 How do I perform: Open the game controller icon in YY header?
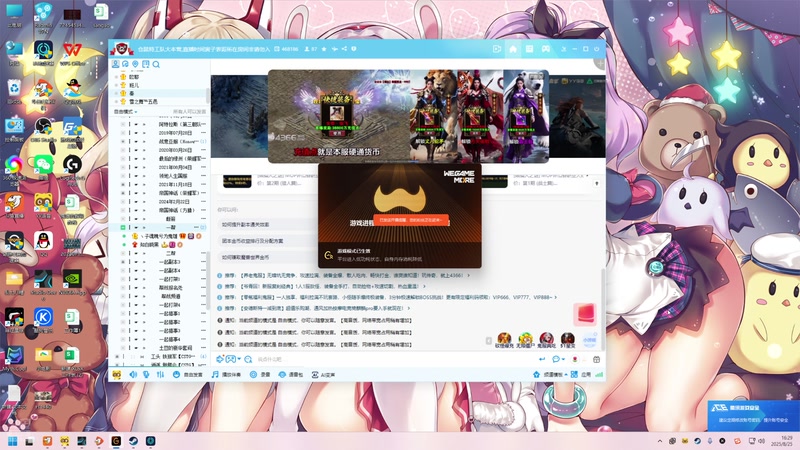545,49
